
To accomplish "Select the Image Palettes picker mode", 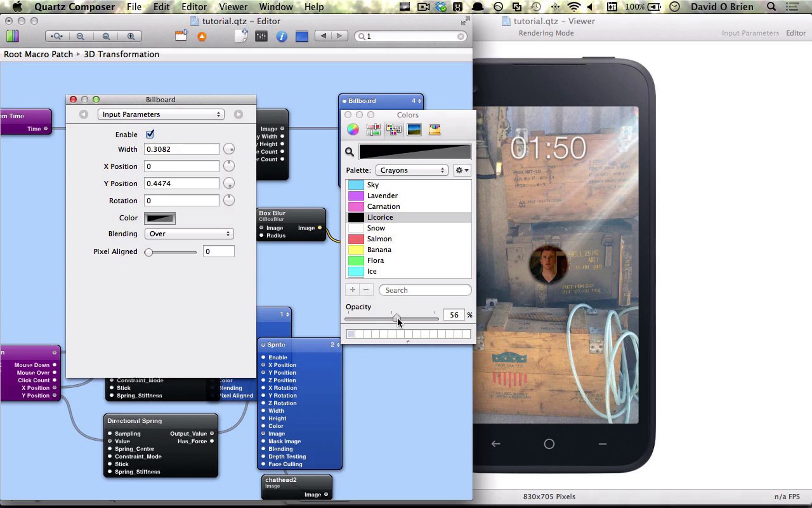I will 414,129.
